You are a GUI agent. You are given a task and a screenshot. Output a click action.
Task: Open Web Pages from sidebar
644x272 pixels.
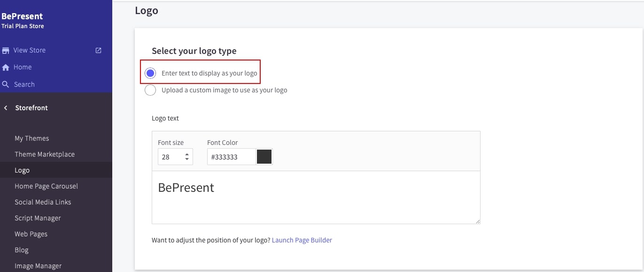[x=31, y=234]
